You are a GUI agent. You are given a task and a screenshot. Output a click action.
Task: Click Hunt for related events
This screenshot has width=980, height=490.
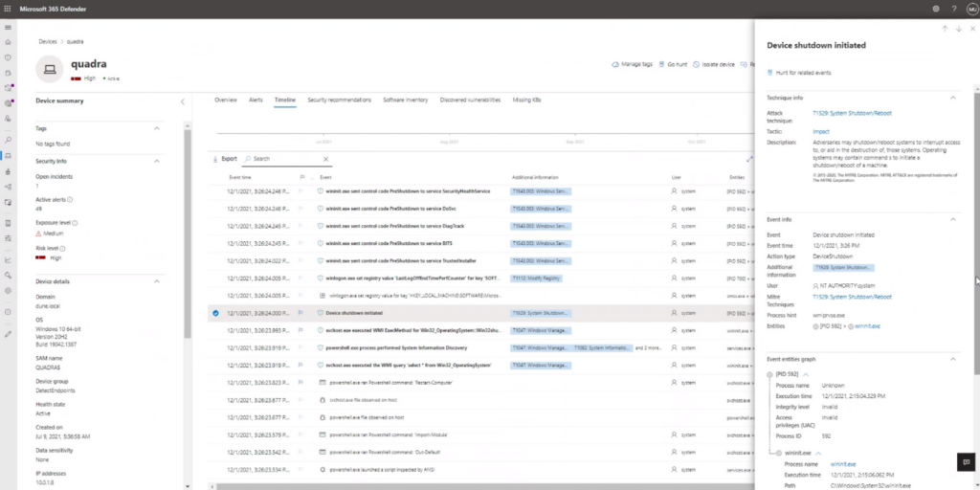pyautogui.click(x=799, y=73)
